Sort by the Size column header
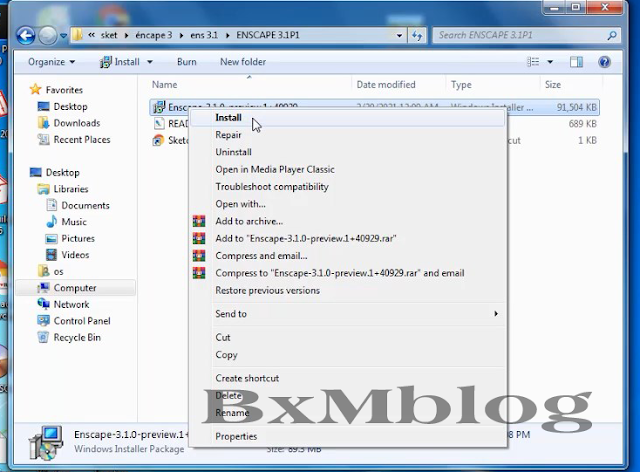This screenshot has height=472, width=640. coord(553,85)
